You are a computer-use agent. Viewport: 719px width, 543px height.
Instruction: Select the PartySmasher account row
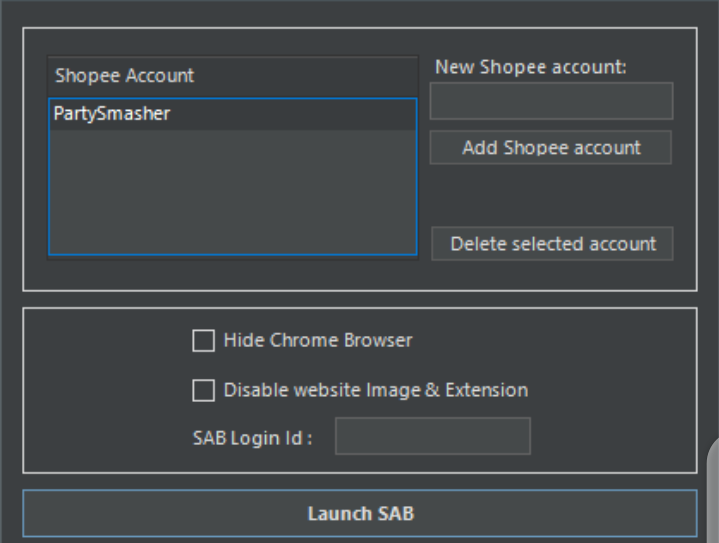[x=232, y=114]
